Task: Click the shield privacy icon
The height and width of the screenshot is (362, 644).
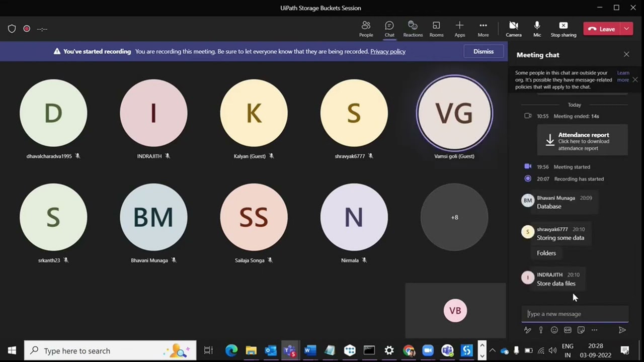Action: [x=12, y=29]
